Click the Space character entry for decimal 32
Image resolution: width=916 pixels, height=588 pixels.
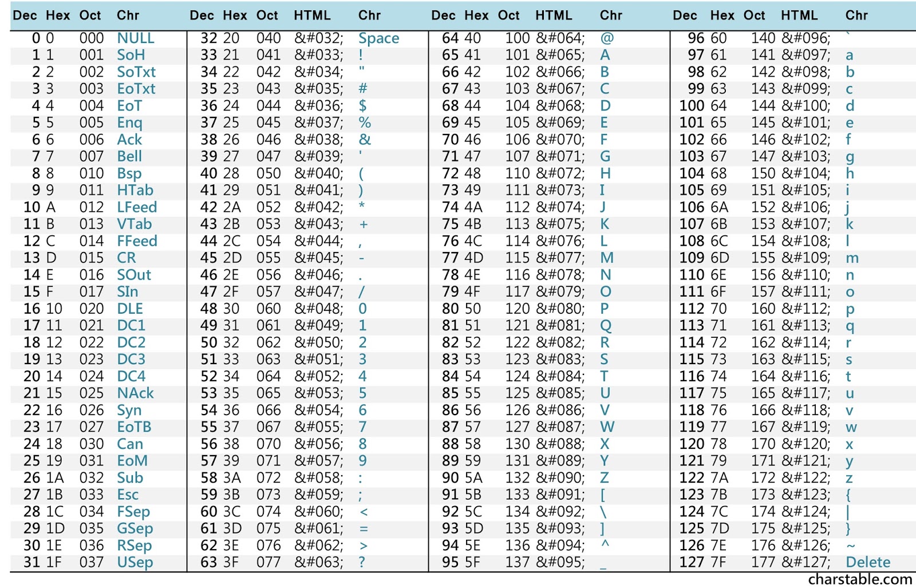click(x=378, y=38)
